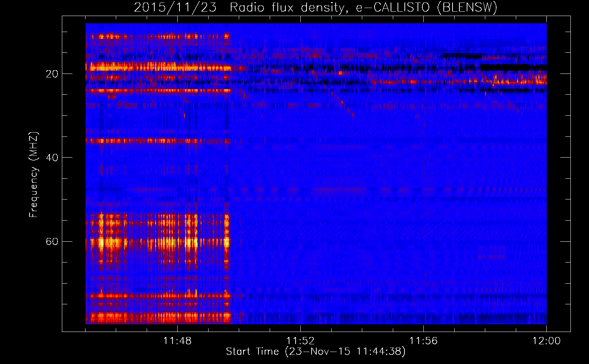Click the "Frequency (MHZ)" y-axis label
This screenshot has height=364, width=589.
coord(33,175)
